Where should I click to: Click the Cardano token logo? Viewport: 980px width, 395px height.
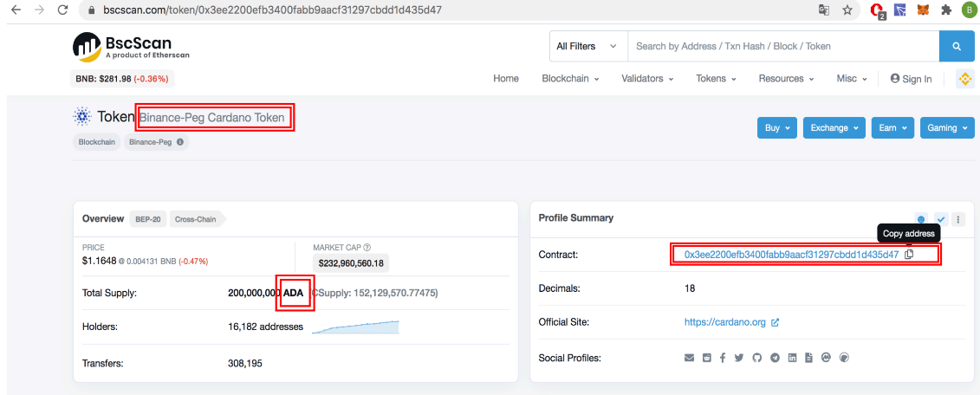[81, 116]
